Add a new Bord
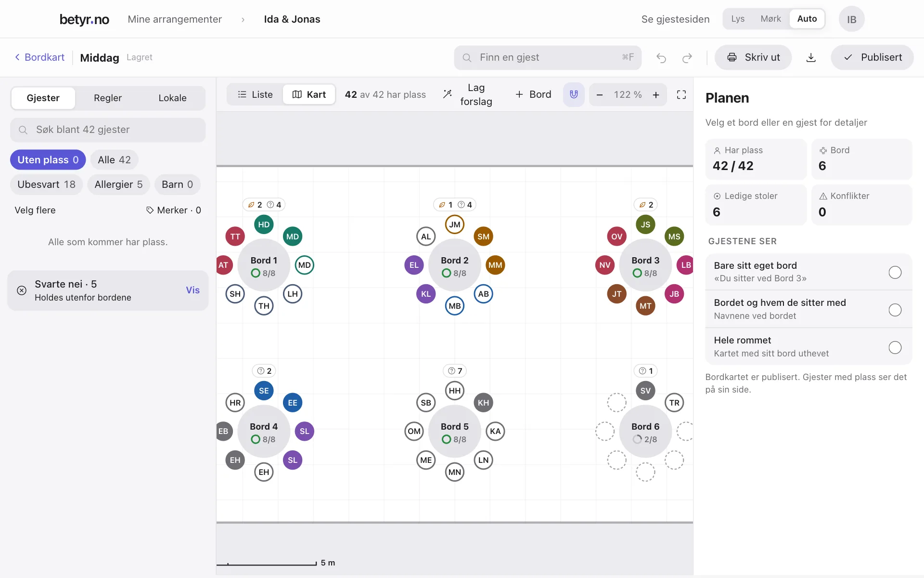Image resolution: width=924 pixels, height=578 pixels. [533, 94]
